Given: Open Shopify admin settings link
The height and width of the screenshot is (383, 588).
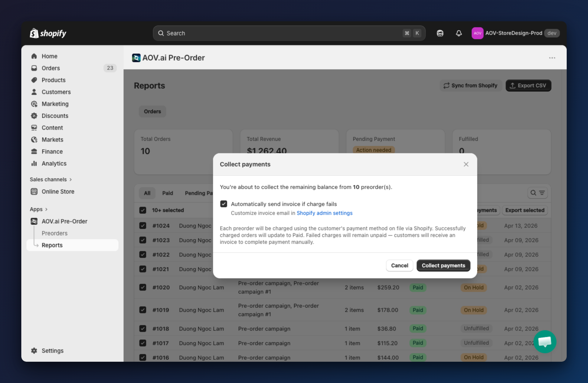Looking at the screenshot, I should (324, 213).
